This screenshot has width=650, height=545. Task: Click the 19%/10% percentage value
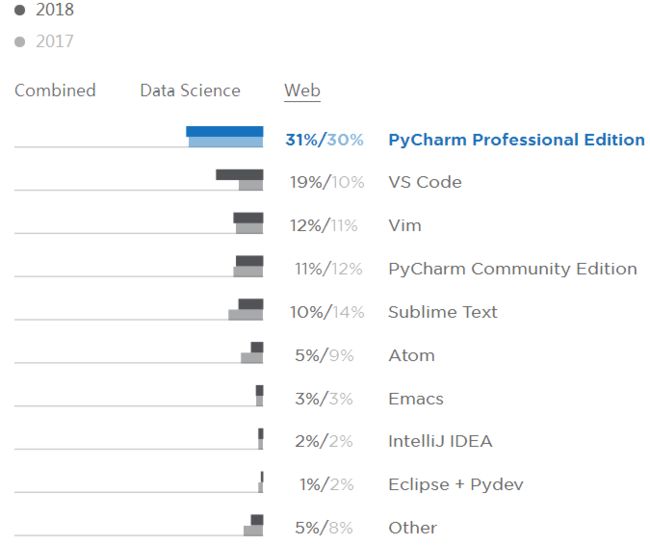(327, 182)
